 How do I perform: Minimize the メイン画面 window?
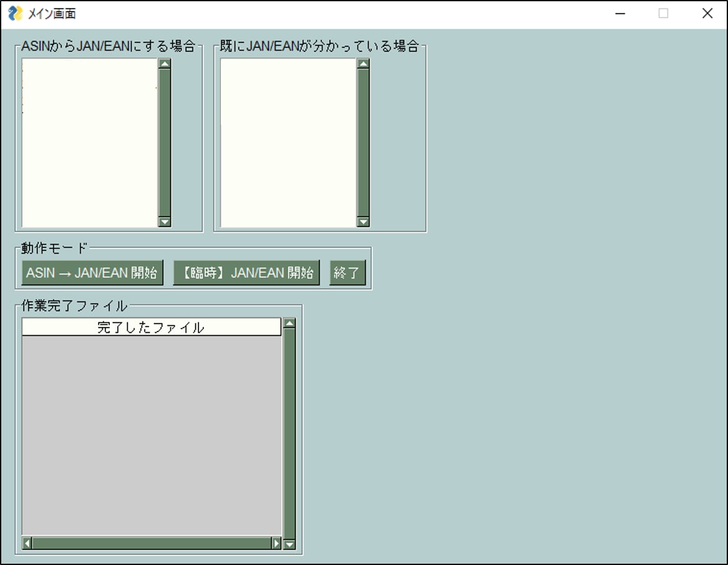coord(620,14)
